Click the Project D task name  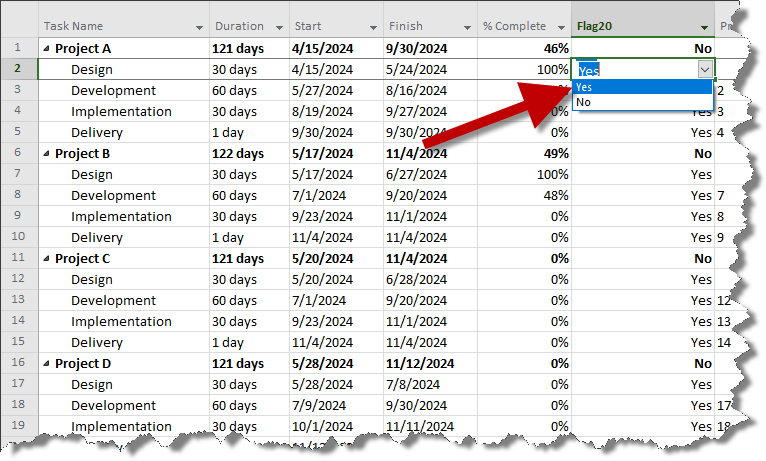click(83, 364)
